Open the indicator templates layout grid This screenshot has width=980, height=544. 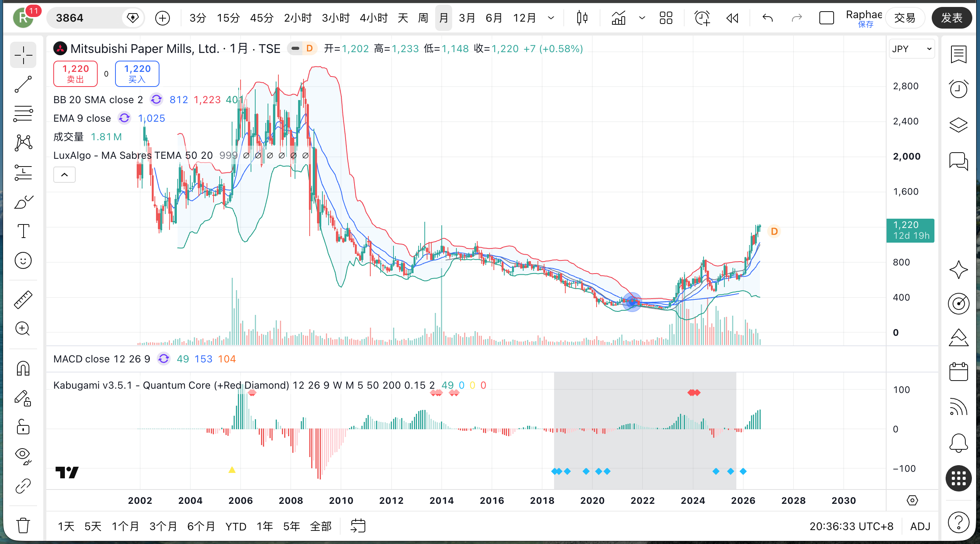click(x=666, y=18)
